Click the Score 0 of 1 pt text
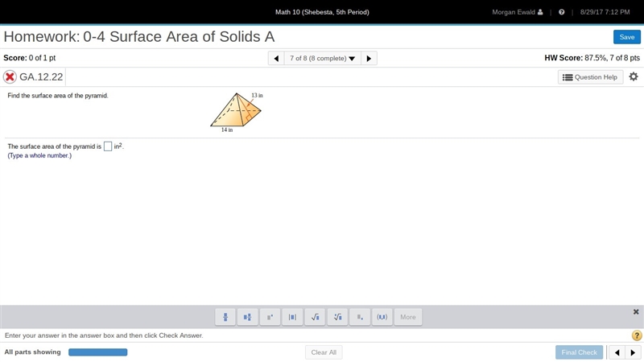The height and width of the screenshot is (362, 644). [x=30, y=58]
